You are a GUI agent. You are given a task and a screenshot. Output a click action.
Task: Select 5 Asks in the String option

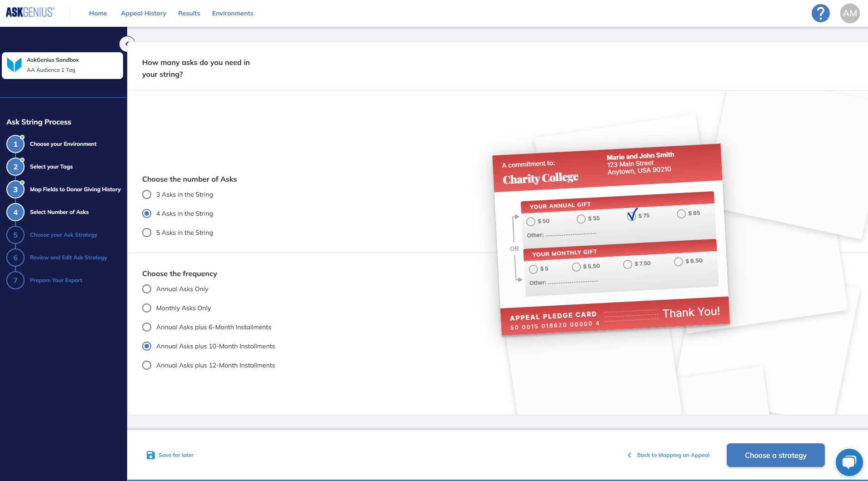coord(147,233)
